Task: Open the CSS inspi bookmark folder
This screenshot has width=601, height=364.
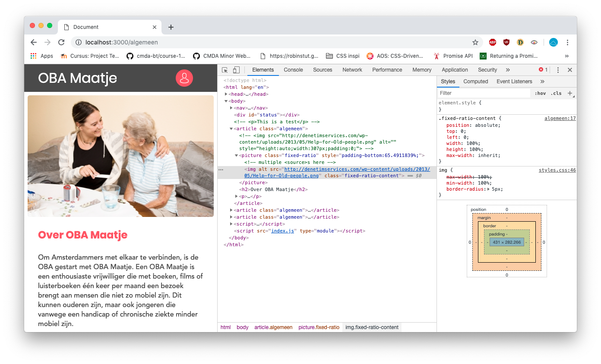Action: point(342,56)
